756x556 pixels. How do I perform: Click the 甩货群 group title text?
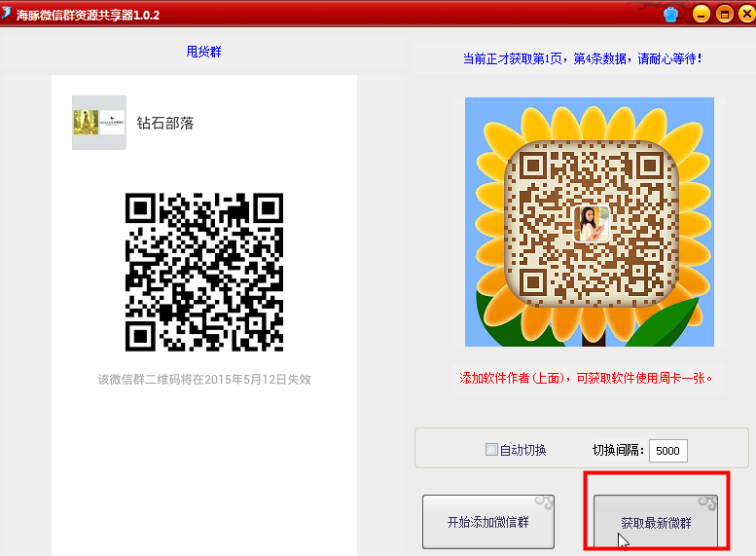coord(204,52)
